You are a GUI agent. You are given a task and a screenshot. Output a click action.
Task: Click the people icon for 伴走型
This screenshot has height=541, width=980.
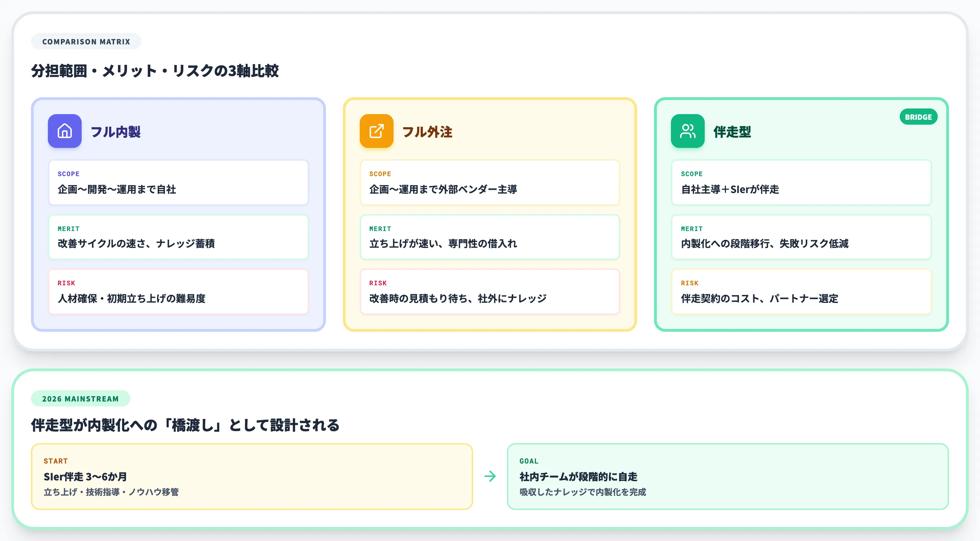point(687,131)
